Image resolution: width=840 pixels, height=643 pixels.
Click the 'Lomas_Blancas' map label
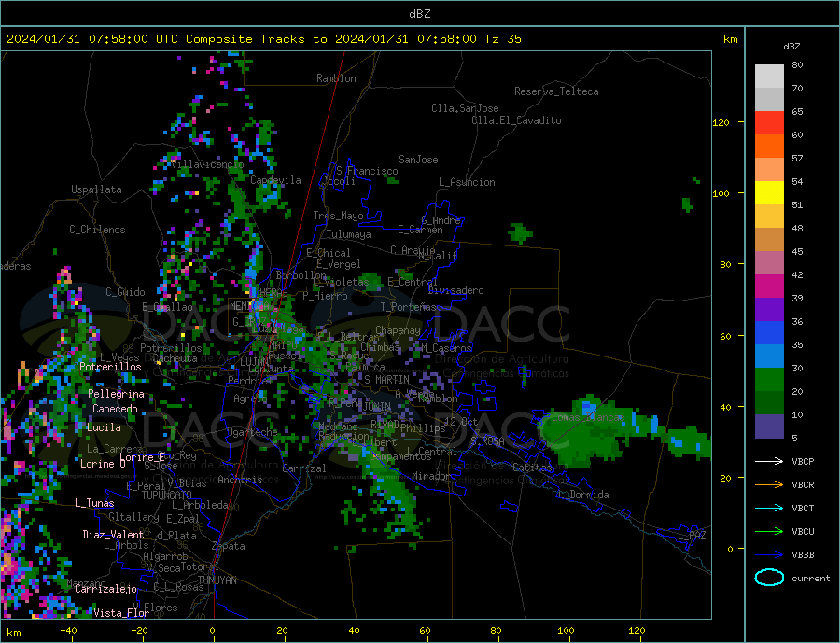click(x=587, y=417)
